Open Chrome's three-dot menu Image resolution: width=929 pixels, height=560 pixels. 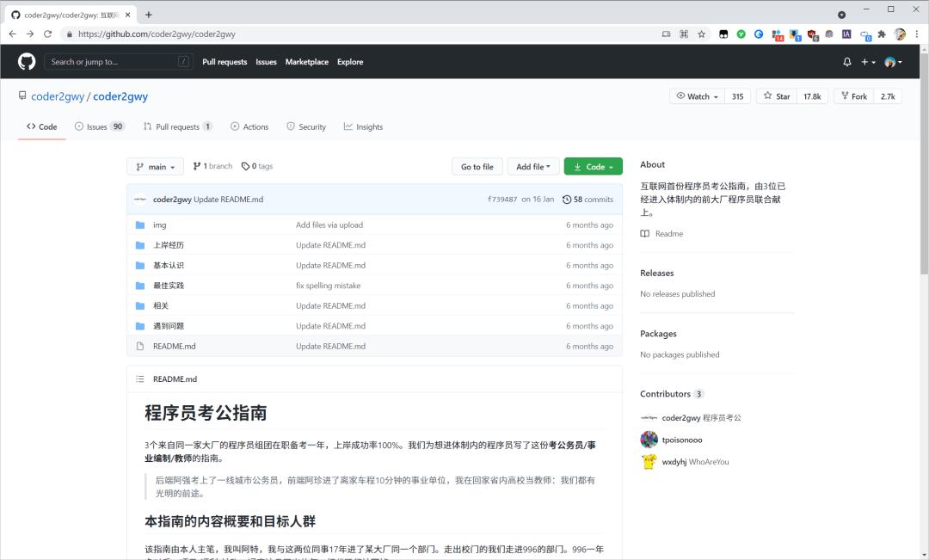(x=917, y=34)
